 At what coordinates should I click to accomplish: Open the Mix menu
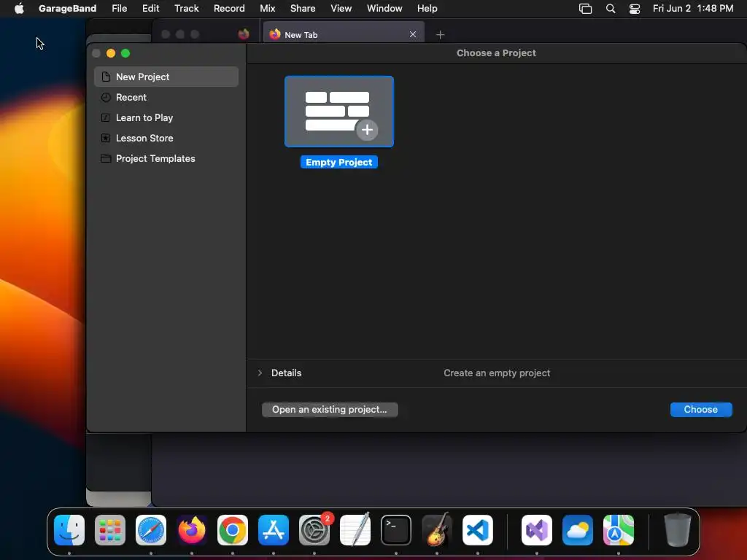pyautogui.click(x=267, y=8)
